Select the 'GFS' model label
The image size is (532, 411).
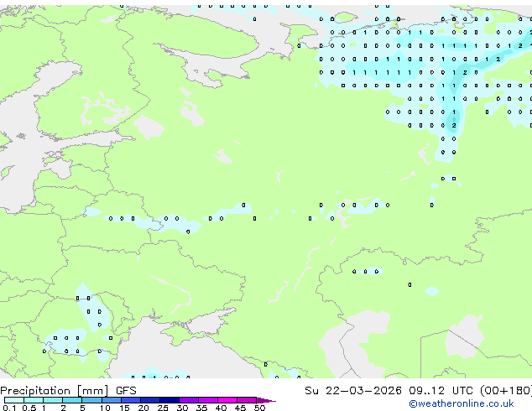pyautogui.click(x=126, y=391)
